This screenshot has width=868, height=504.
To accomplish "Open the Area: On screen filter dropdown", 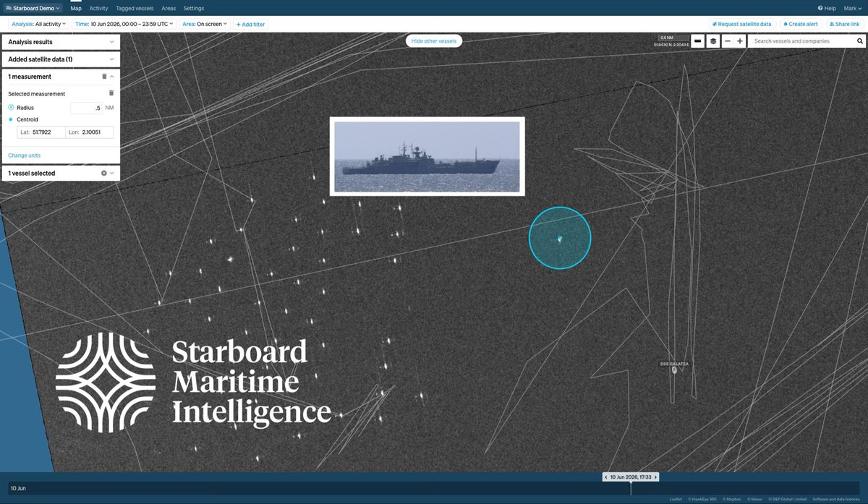I will coord(204,24).
